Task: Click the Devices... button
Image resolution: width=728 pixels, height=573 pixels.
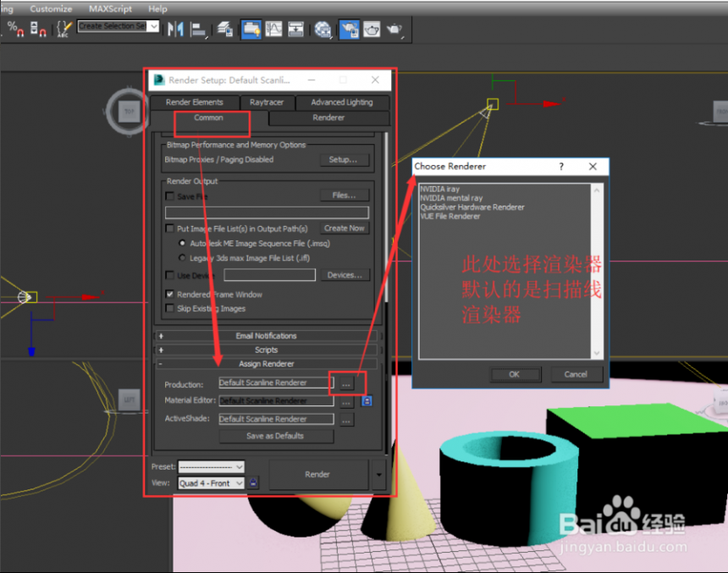Action: pos(344,275)
